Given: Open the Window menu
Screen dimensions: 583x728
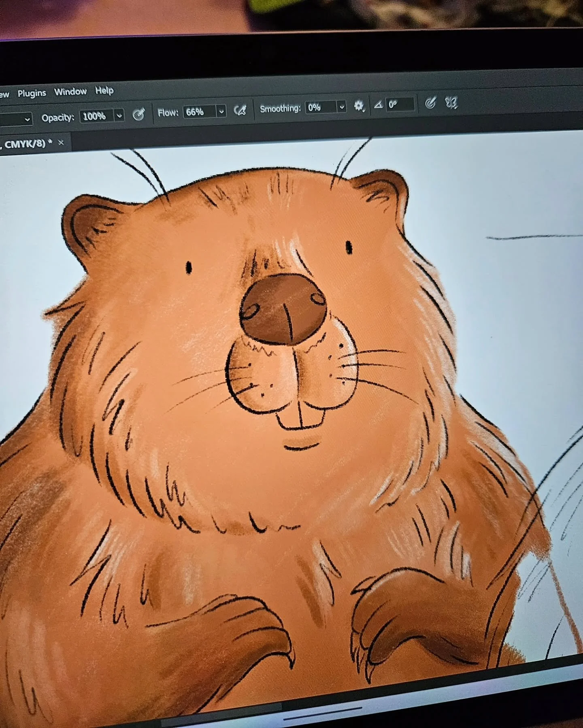Looking at the screenshot, I should pos(70,92).
